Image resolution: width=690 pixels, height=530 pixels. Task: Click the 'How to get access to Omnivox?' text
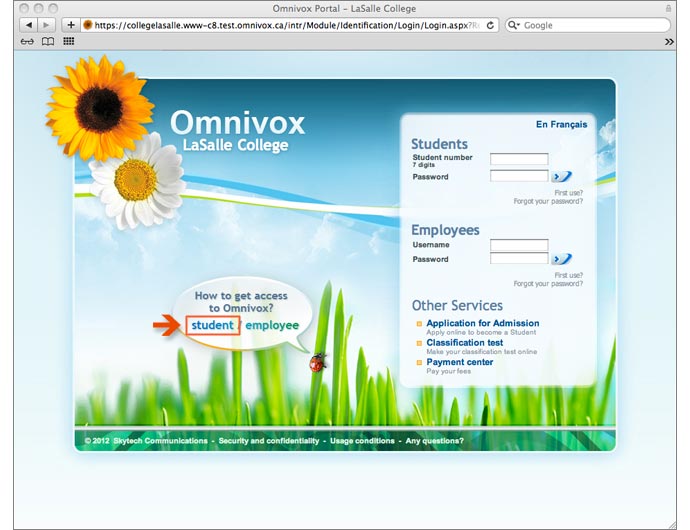click(241, 302)
